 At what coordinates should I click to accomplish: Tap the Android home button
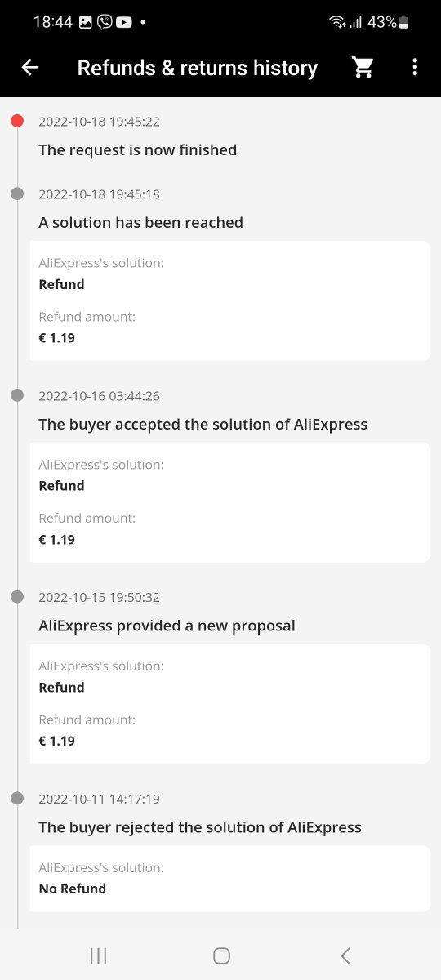pyautogui.click(x=221, y=955)
